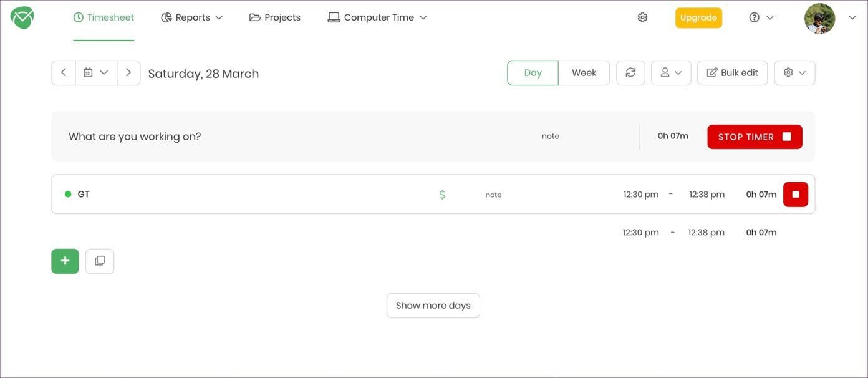Expand the user selection dropdown
The width and height of the screenshot is (868, 378).
tap(671, 73)
